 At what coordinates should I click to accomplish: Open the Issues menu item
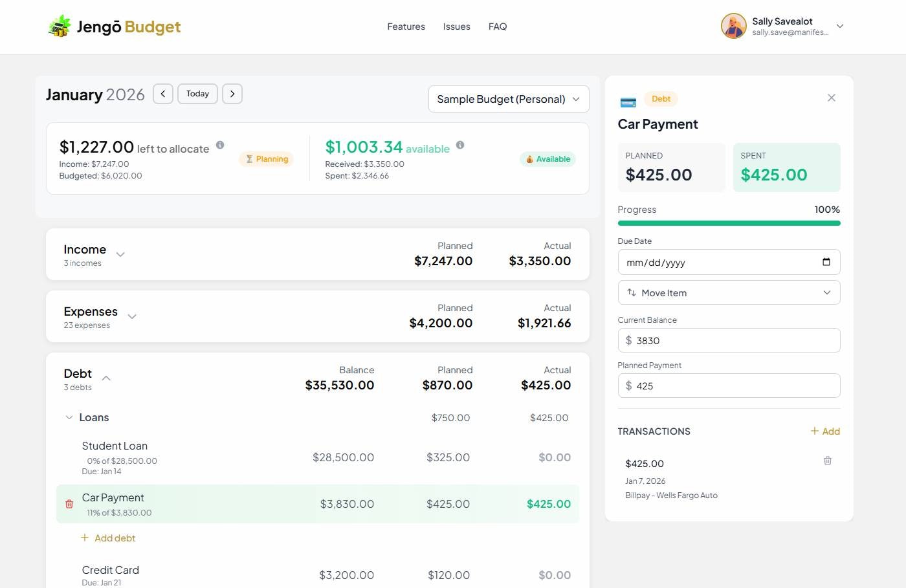point(456,27)
